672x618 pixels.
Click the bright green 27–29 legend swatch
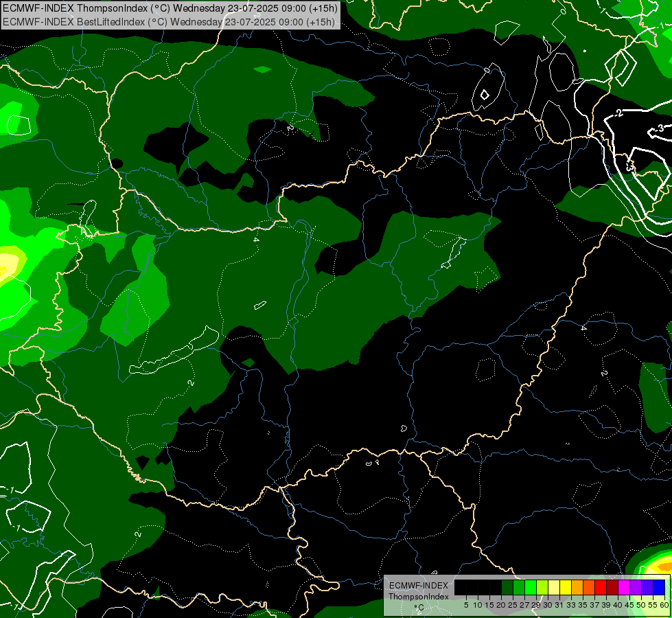coord(531,587)
